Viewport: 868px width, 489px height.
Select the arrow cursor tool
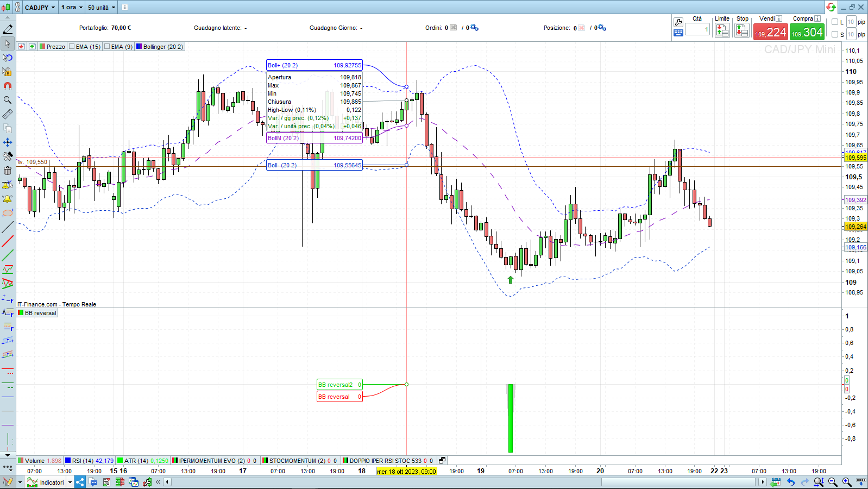pos(8,43)
